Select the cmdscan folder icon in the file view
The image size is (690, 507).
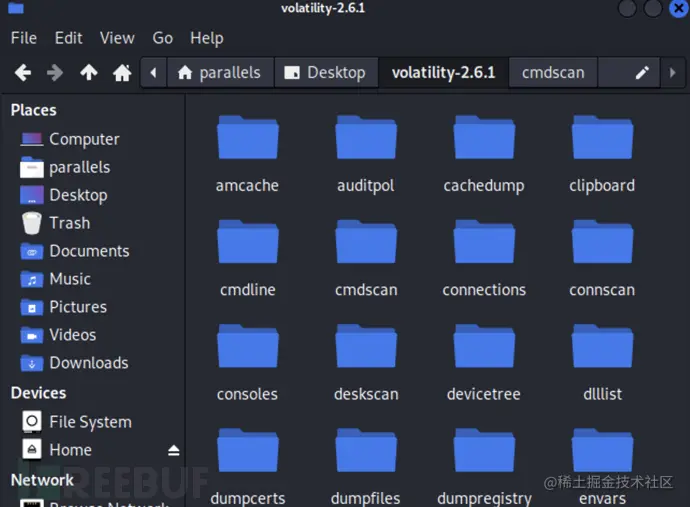(x=366, y=242)
